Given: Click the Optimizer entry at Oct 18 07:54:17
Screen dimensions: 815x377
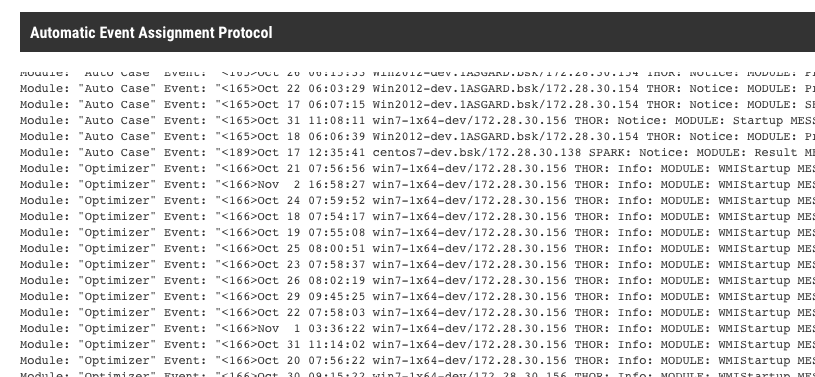Looking at the screenshot, I should 417,217.
